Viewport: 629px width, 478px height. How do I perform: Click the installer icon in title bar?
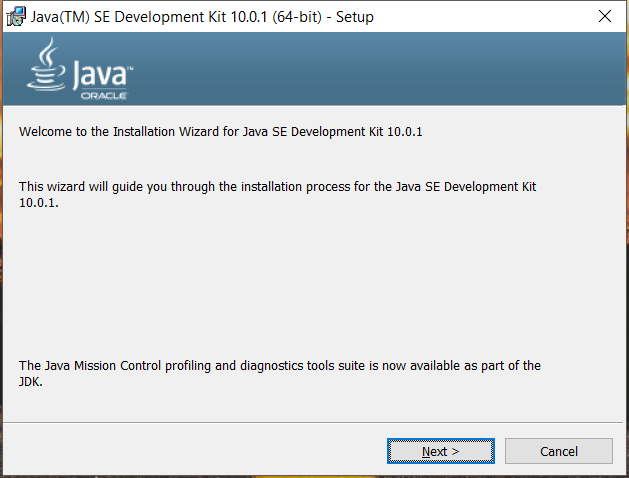(x=17, y=17)
